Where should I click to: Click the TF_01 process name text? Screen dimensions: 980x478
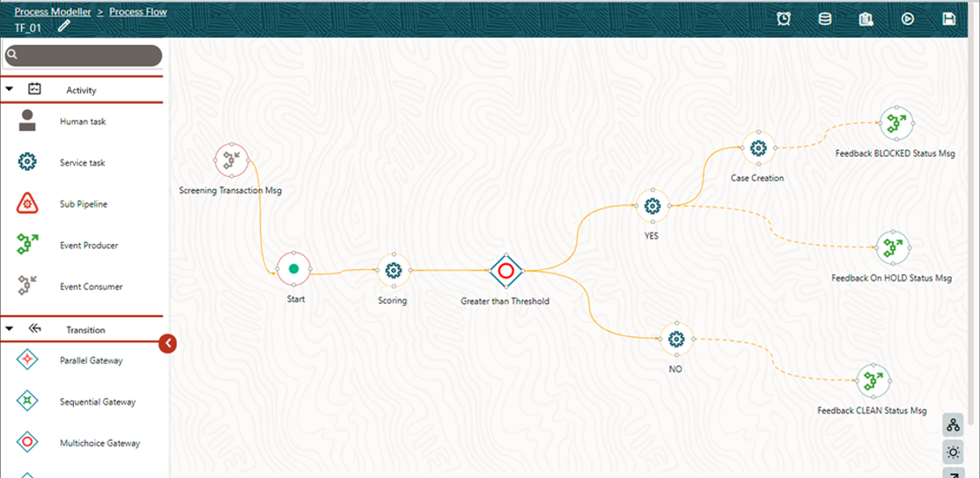point(27,27)
